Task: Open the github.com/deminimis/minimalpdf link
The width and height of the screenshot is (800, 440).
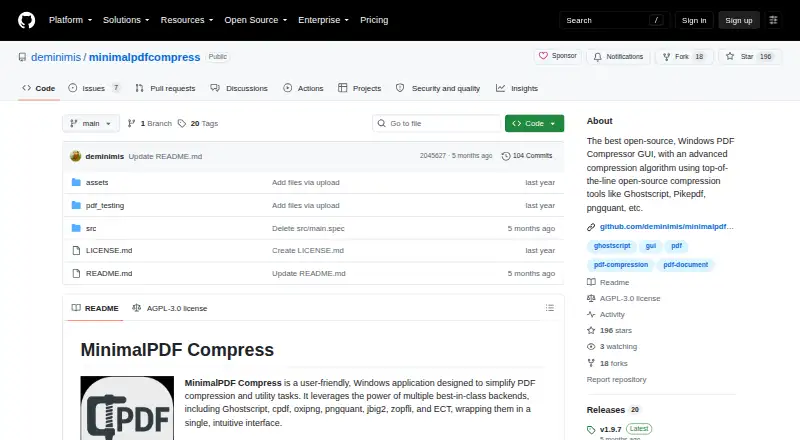Action: [x=666, y=226]
